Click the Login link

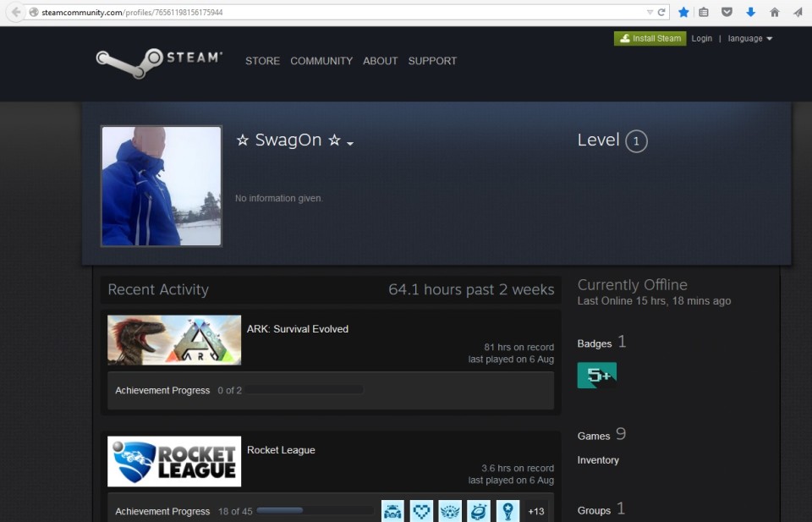[x=701, y=39]
